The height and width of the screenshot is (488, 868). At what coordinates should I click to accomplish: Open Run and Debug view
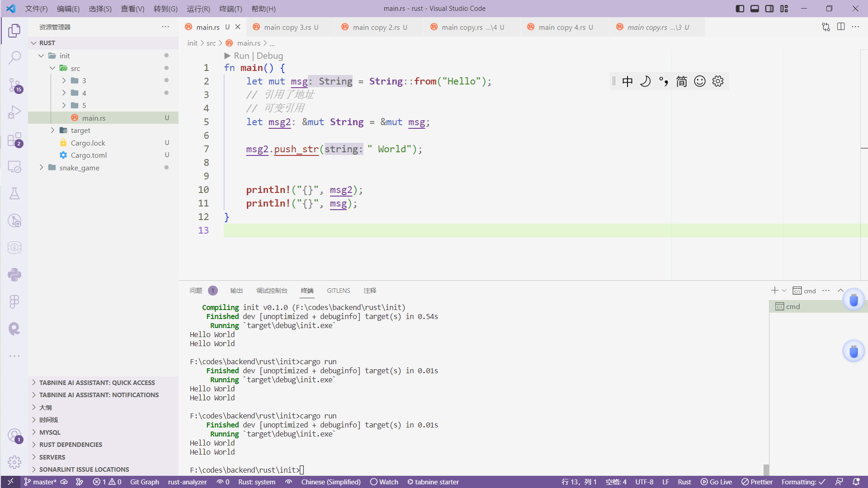(14, 112)
